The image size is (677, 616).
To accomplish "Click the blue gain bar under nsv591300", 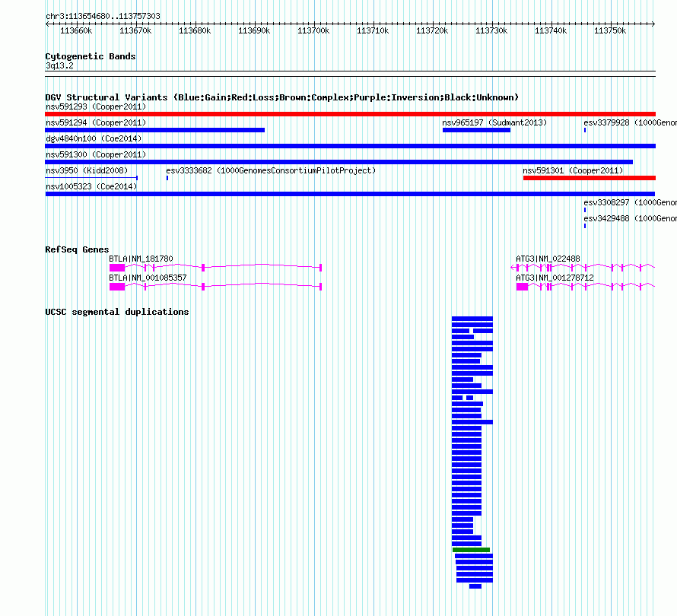I will [339, 162].
